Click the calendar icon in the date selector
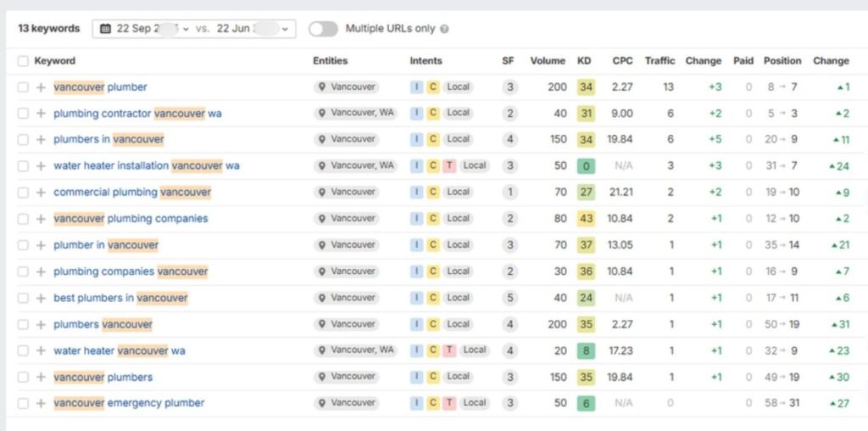This screenshot has height=431, width=868. (x=106, y=29)
